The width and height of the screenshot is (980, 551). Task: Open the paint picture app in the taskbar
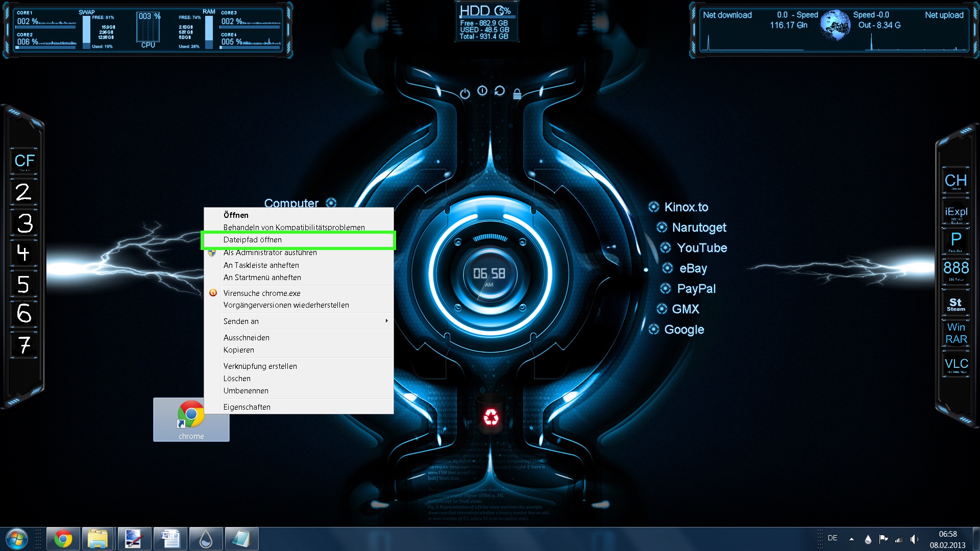click(134, 539)
